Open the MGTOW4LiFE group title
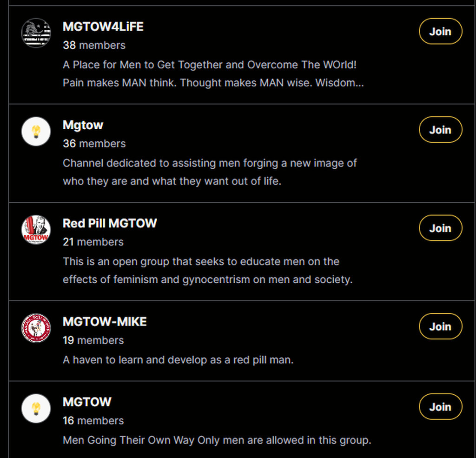This screenshot has height=458, width=476. 103,27
